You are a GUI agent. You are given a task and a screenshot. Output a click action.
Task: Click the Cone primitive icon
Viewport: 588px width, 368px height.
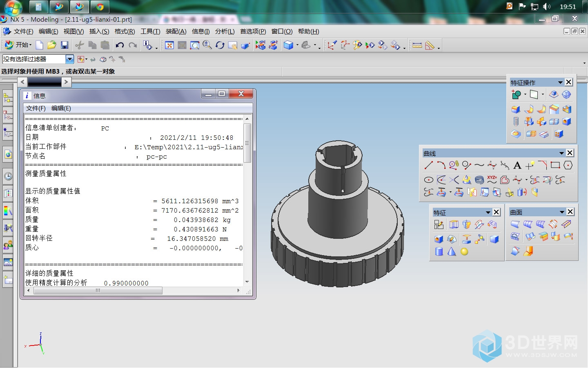pyautogui.click(x=452, y=251)
